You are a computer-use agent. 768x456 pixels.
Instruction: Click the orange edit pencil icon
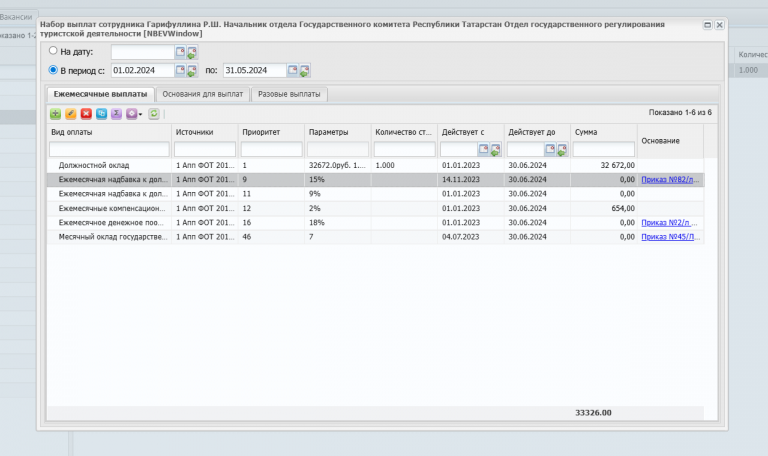tap(71, 114)
